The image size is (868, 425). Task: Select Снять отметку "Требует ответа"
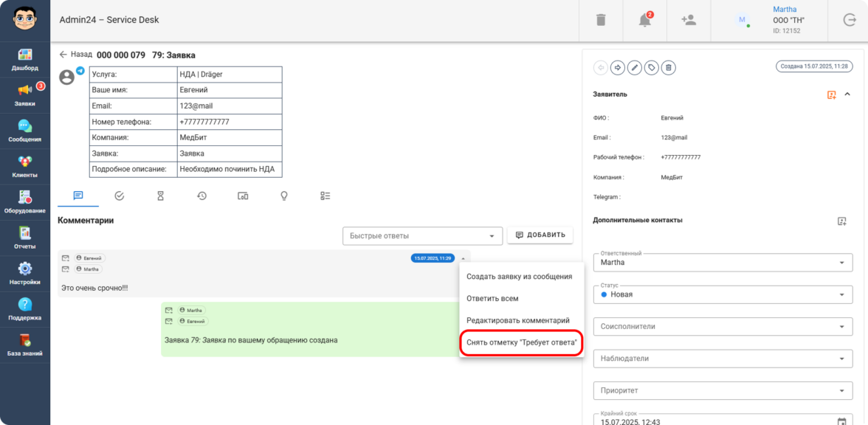coord(522,343)
